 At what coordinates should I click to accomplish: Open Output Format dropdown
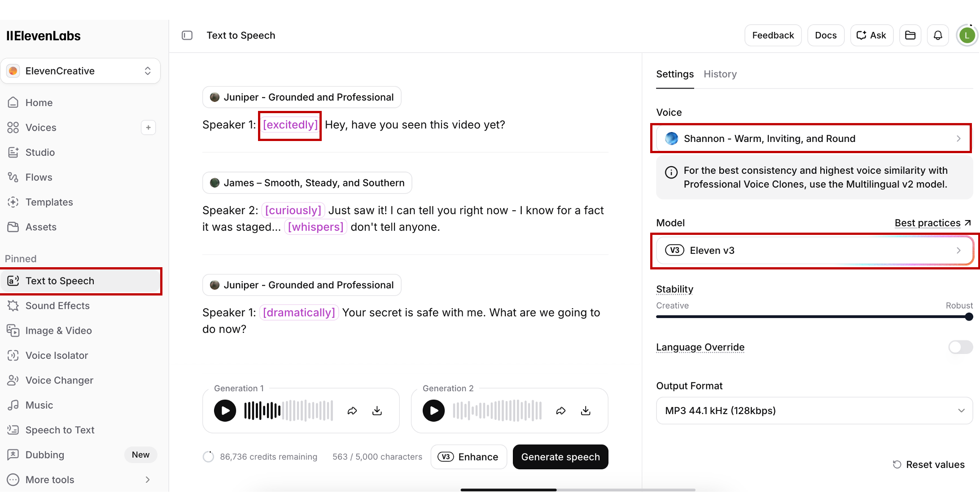tap(814, 411)
